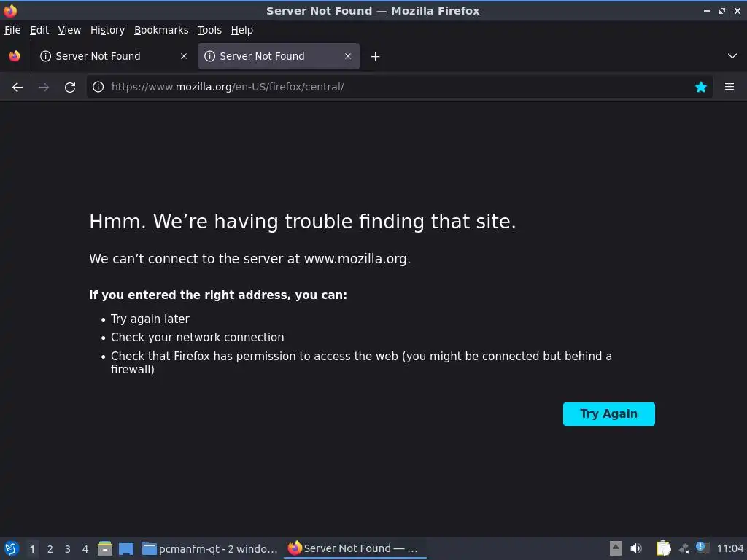Activate Firefox Server Not Found taskbar entry
The height and width of the screenshot is (560, 747).
click(355, 548)
